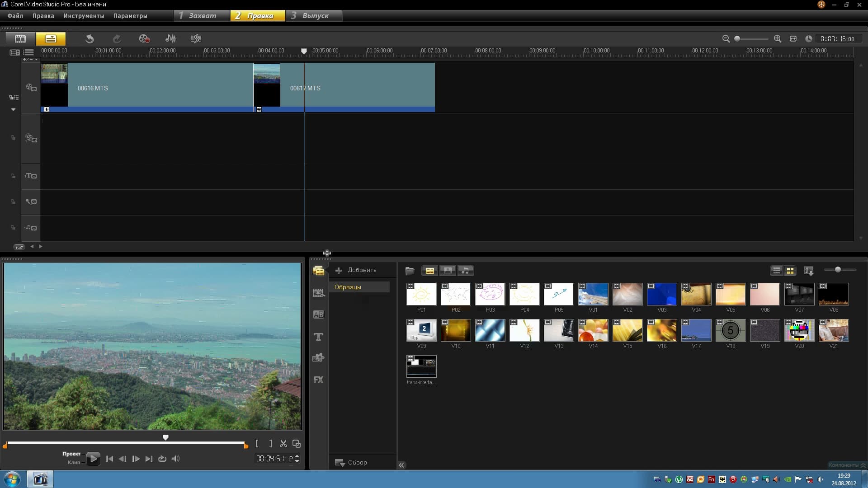Switch to Storyboard view
The image size is (868, 488).
(x=20, y=39)
